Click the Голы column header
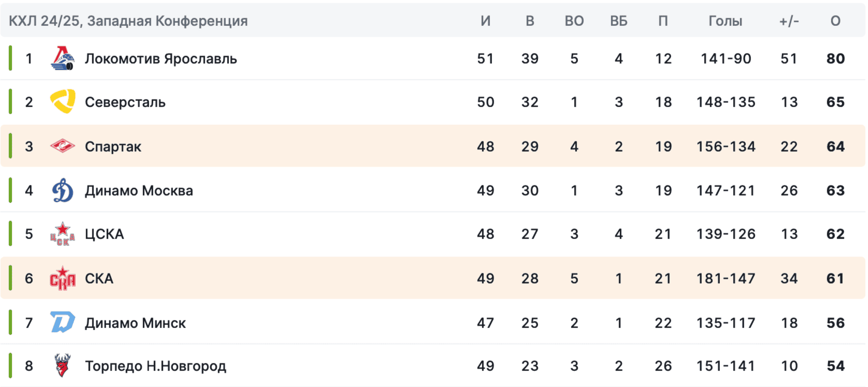The image size is (868, 387). click(725, 21)
